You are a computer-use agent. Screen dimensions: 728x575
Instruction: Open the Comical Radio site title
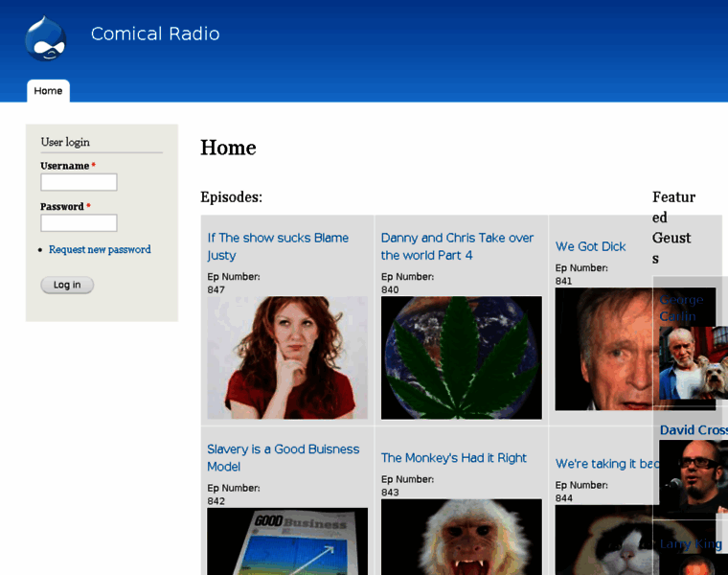[155, 34]
